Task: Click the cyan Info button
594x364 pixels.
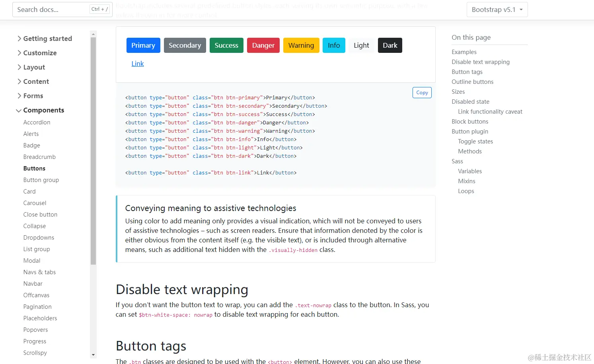Action: click(x=334, y=45)
